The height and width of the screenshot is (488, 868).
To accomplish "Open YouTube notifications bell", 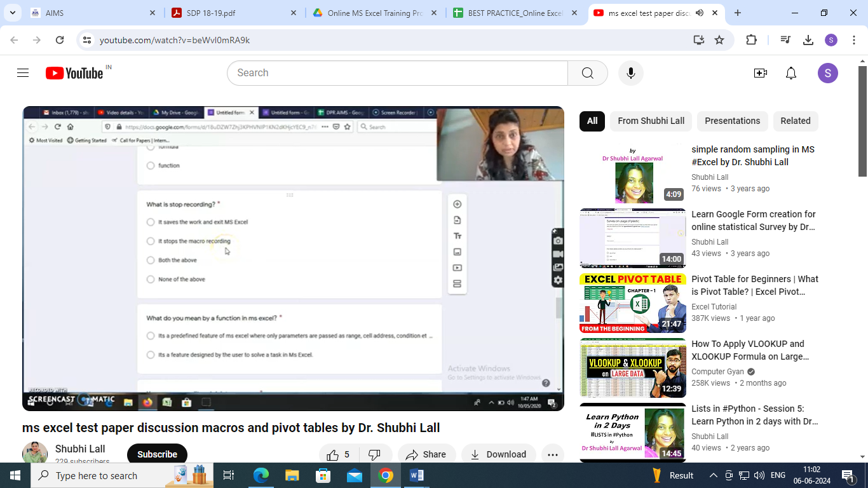I will coord(791,73).
